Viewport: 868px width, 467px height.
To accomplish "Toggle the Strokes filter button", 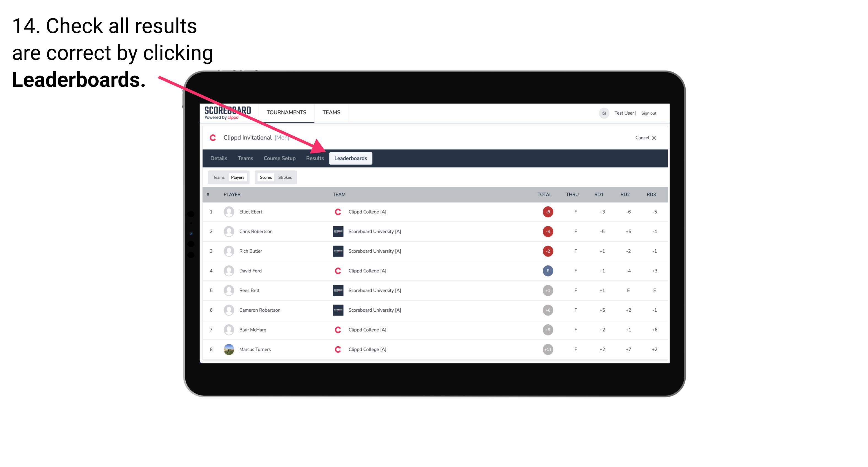I will coord(286,177).
